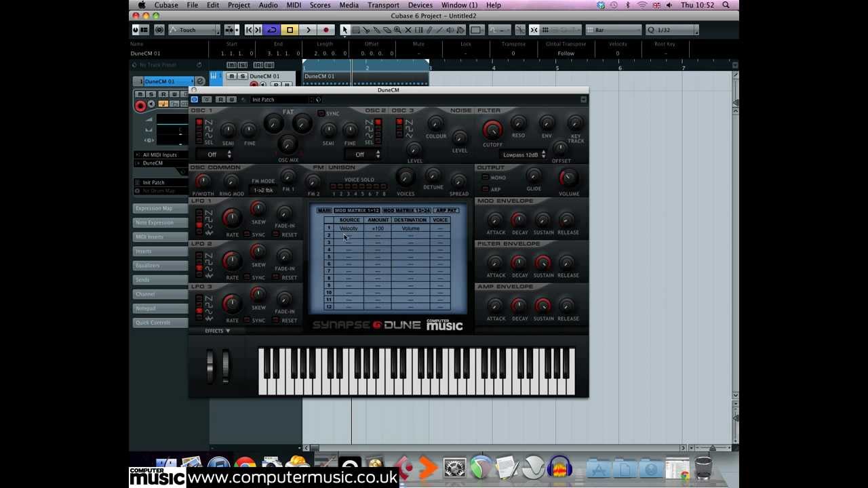The image size is (868, 488).
Task: Click the red output VOLUME knob
Action: (568, 178)
